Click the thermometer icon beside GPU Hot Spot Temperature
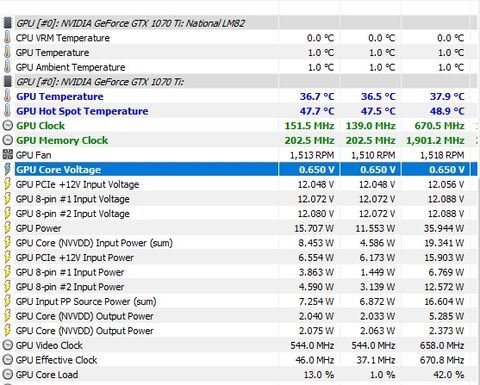 (7, 111)
